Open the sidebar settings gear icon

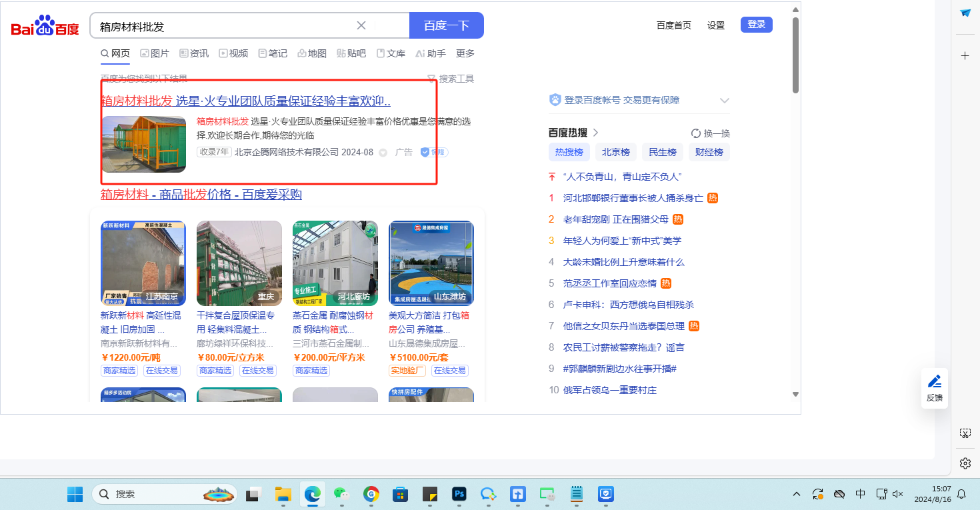point(965,463)
